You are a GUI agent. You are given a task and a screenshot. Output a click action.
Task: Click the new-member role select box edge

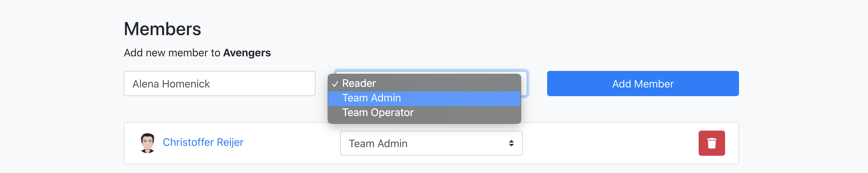(x=525, y=84)
